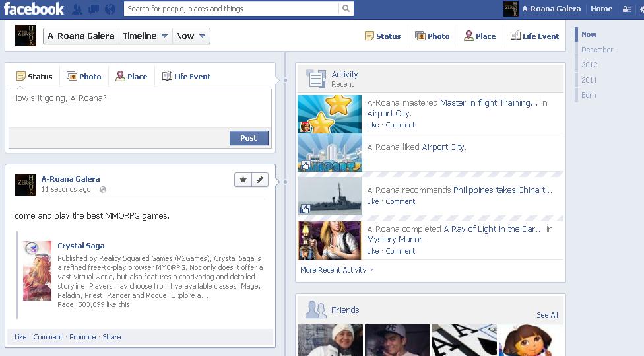Open the Crystal Saga link
Viewport: 644px width, 356px height.
pos(80,246)
